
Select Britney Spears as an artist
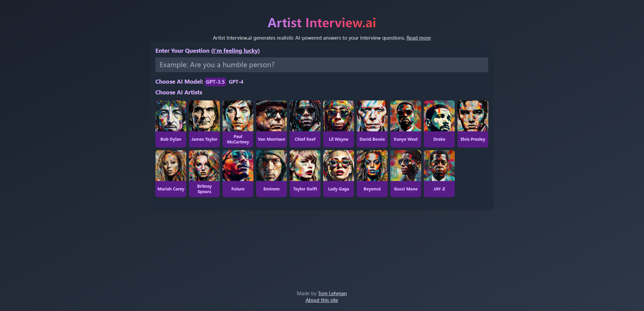point(204,173)
